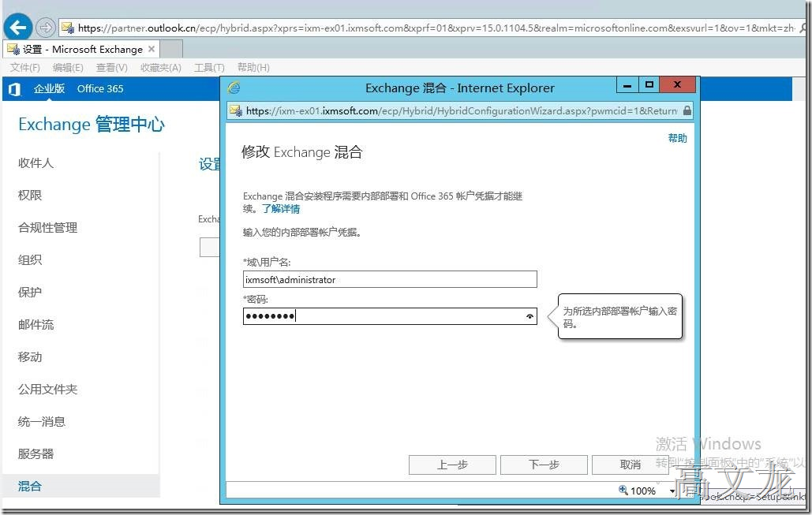Click the main browser address bar URL
Viewport: 812px width, 515px height.
click(x=435, y=28)
